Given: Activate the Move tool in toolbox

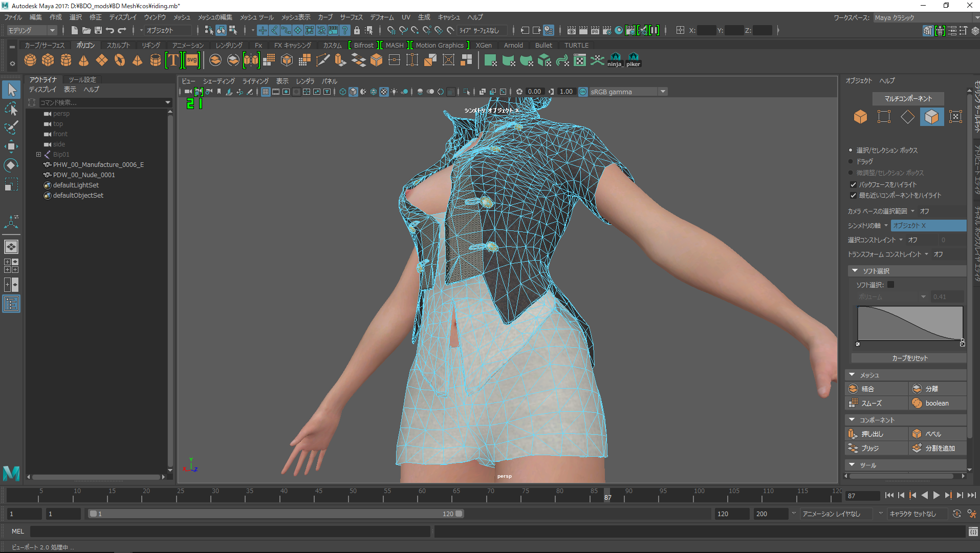Looking at the screenshot, I should pos(11,147).
